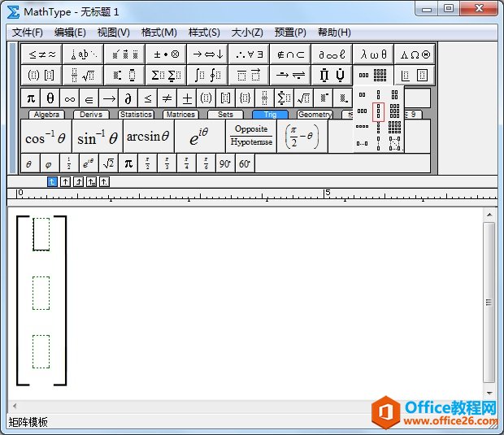Insert single square root template button
Screen dimensions: 504x435
pos(303,98)
